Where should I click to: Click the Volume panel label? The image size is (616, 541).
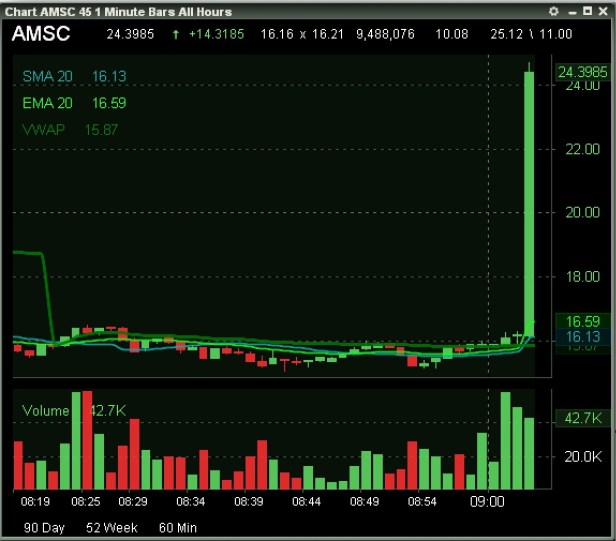tap(45, 410)
